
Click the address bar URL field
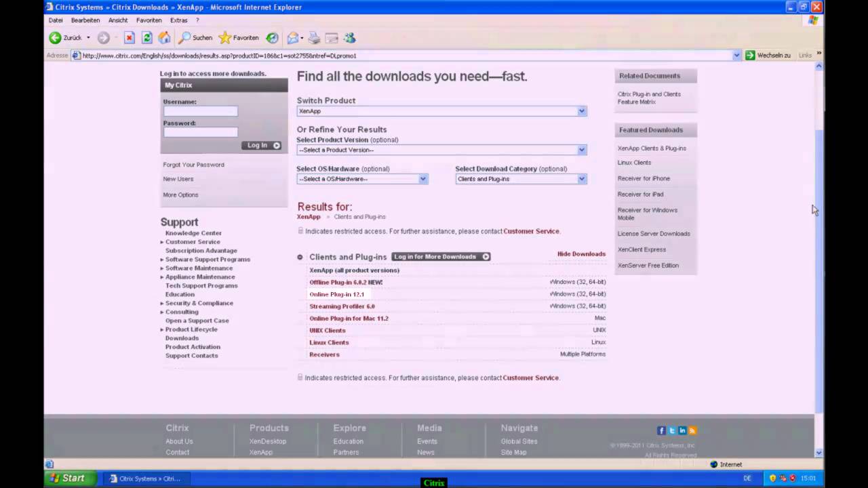tap(406, 56)
